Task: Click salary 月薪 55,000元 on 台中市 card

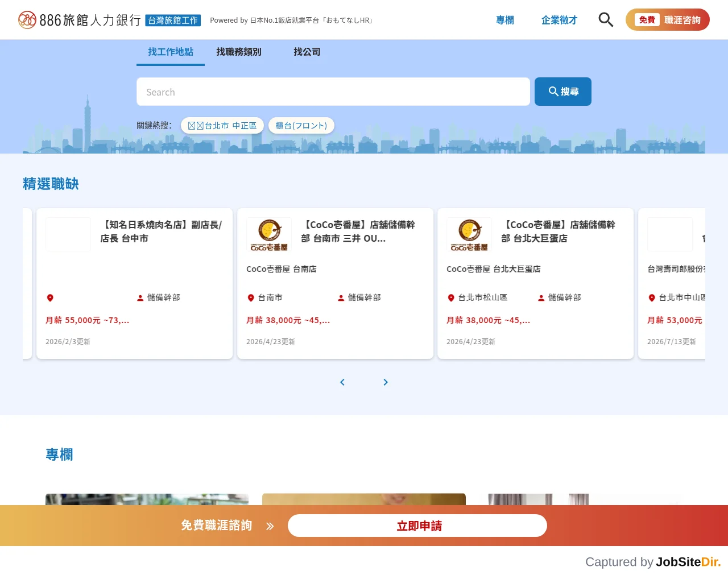Action: (x=88, y=320)
